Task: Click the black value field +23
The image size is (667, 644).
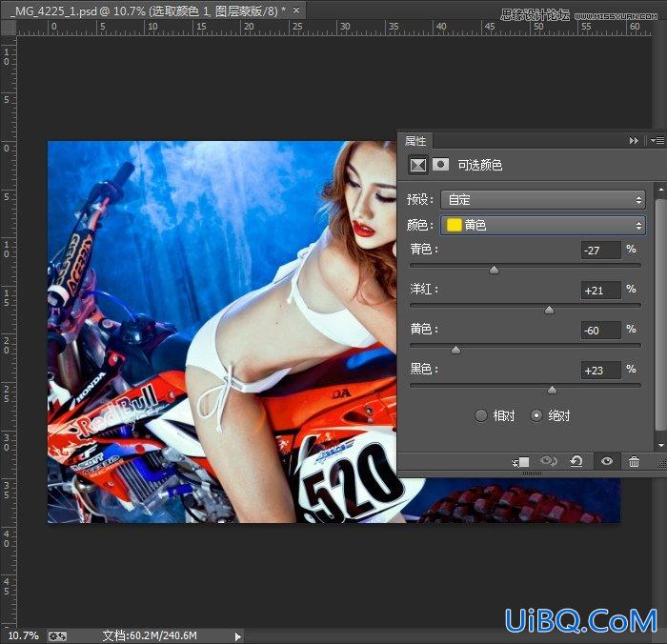Action: click(600, 370)
